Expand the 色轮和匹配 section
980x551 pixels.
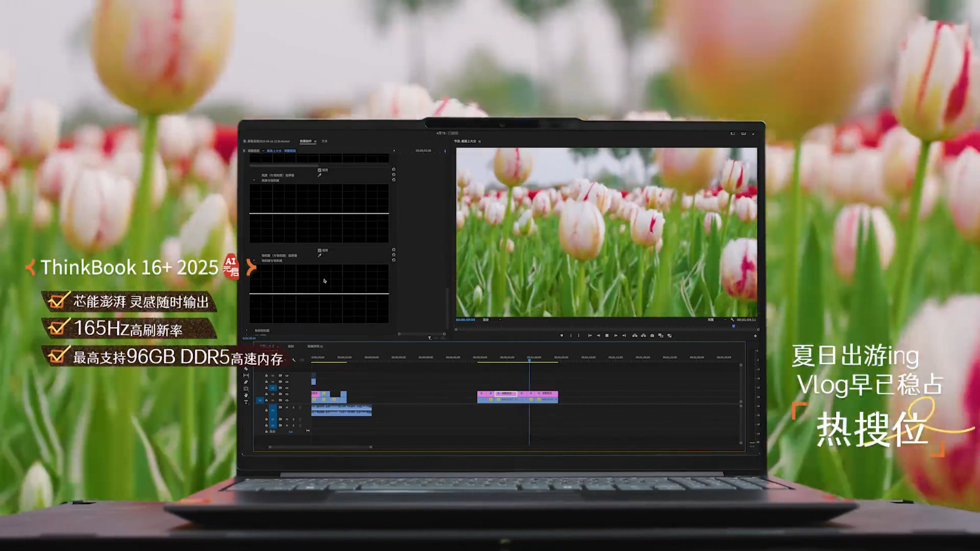coord(247,330)
